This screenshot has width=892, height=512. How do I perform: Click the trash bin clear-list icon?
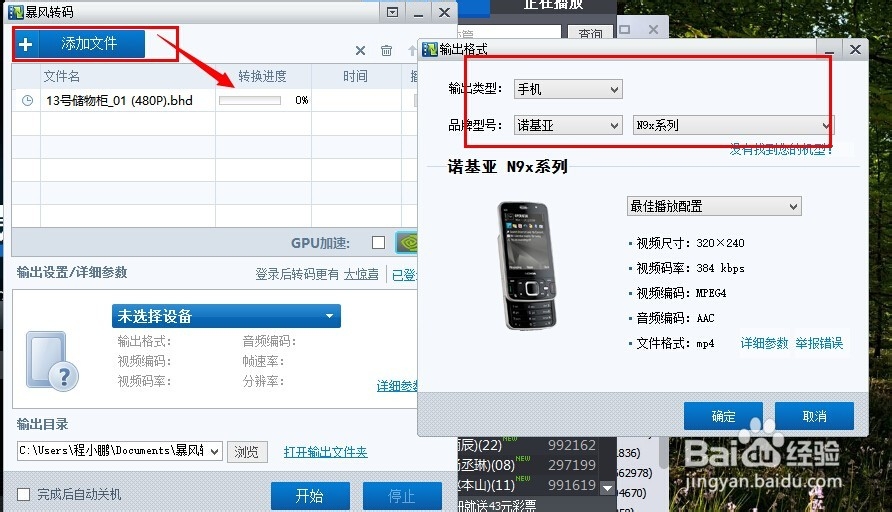coord(386,51)
